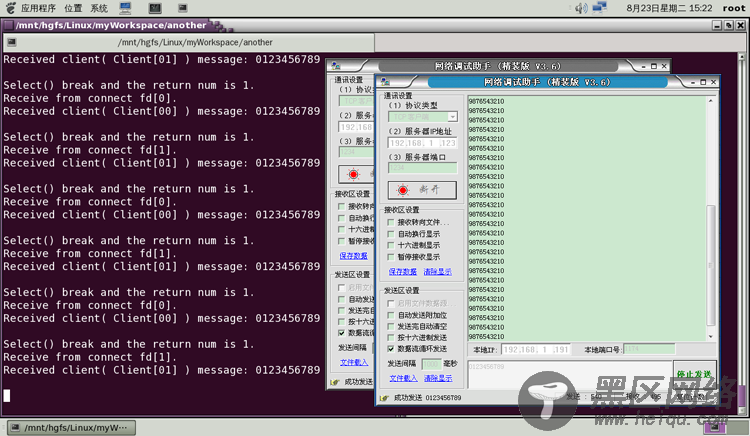Click 清除显示 link under send settings
Viewport: 750px width, 436px height.
click(438, 378)
